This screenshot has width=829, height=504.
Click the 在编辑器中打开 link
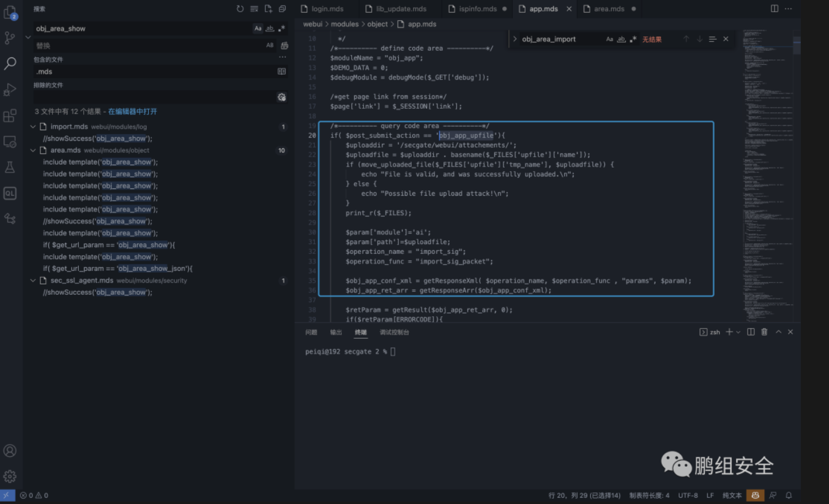tap(132, 112)
